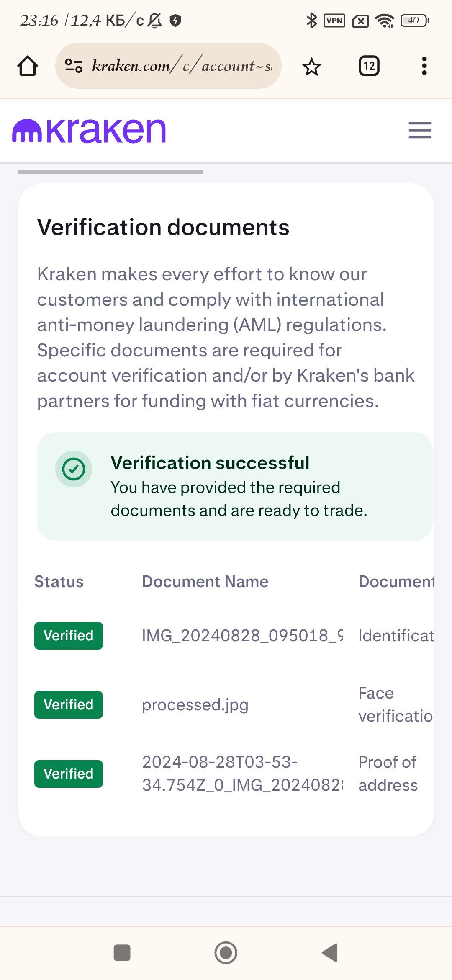
Task: Open the browser three-dot menu
Action: click(x=424, y=66)
